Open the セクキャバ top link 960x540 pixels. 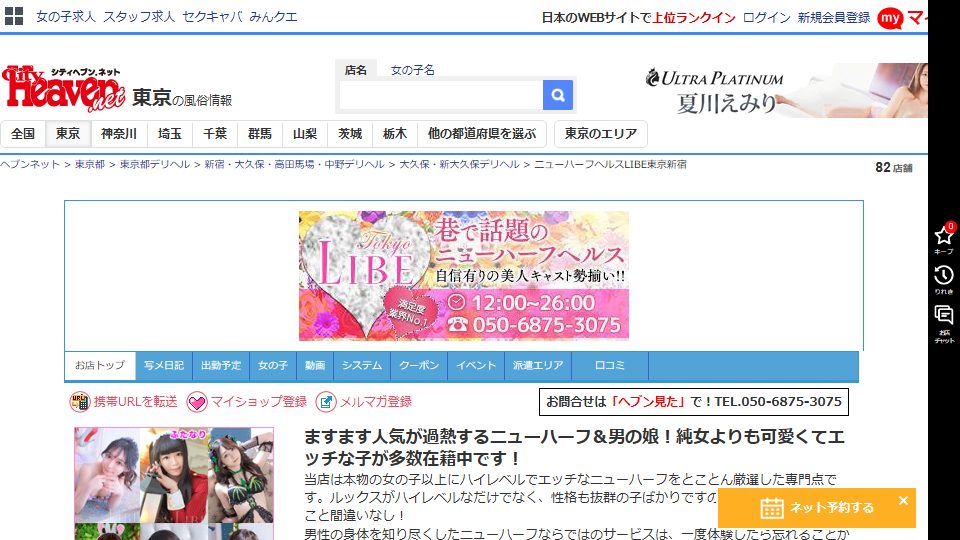click(x=212, y=17)
